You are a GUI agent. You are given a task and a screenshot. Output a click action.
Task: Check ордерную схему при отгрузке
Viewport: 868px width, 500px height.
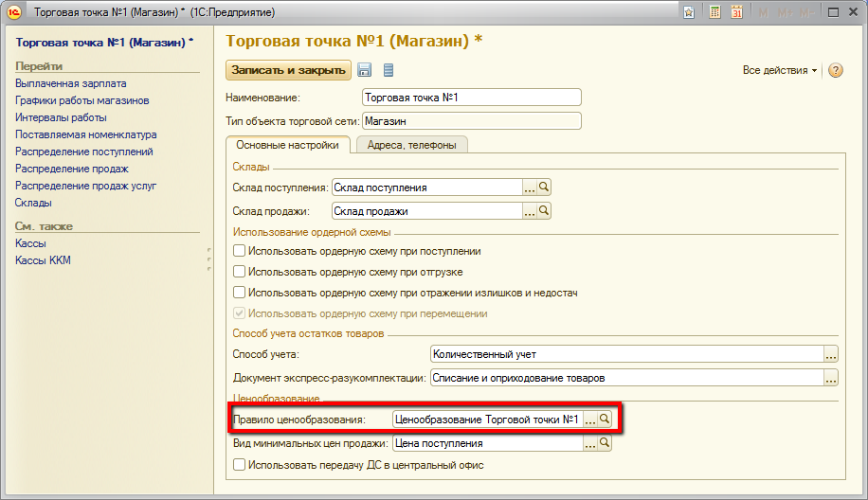(x=240, y=272)
